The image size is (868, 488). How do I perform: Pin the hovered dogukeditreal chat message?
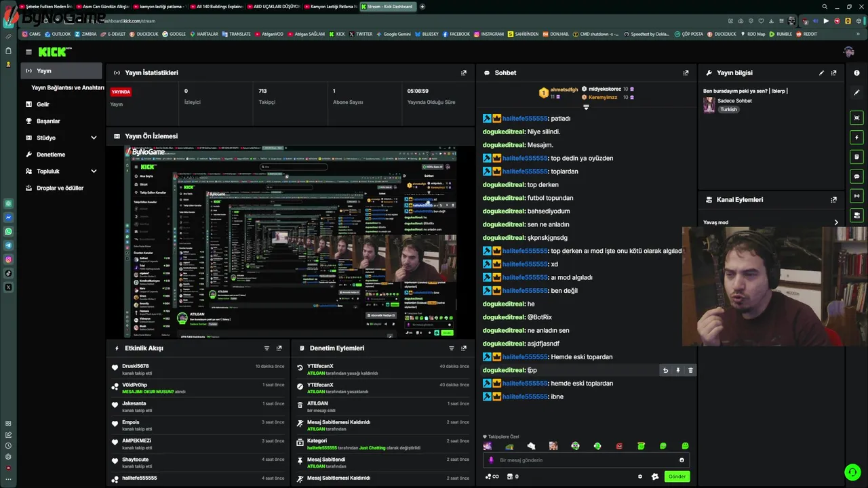pos(678,370)
